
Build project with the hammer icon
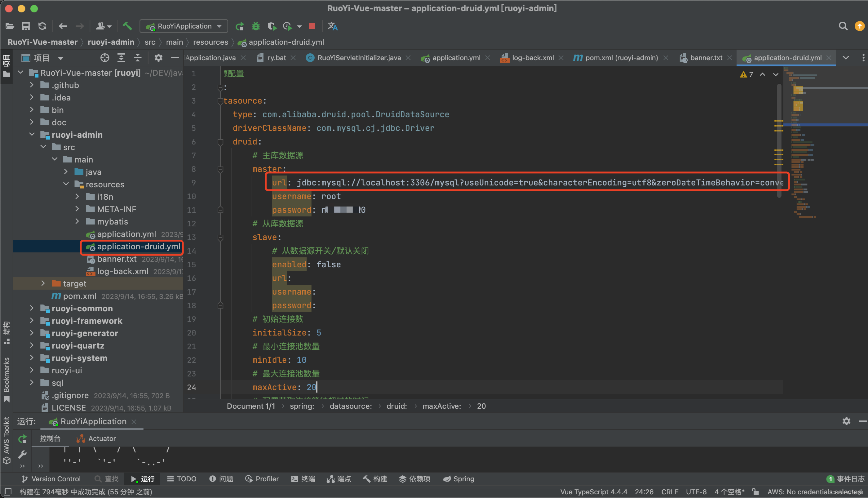[127, 26]
